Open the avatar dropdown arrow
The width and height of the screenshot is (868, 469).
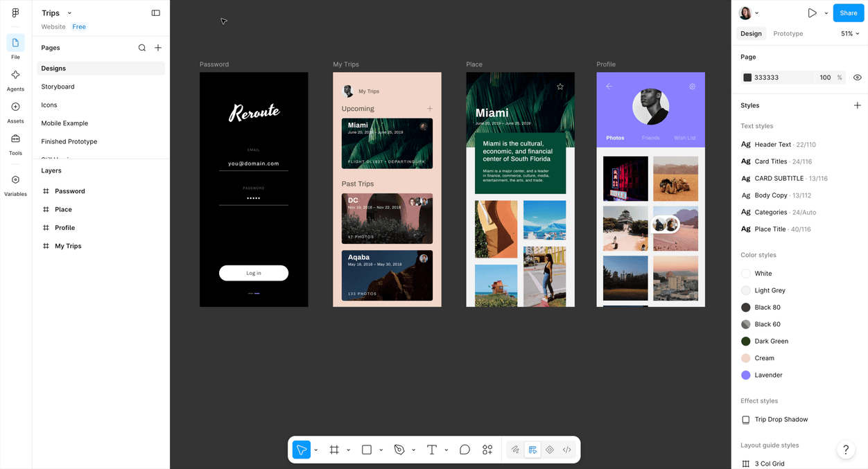(x=756, y=13)
